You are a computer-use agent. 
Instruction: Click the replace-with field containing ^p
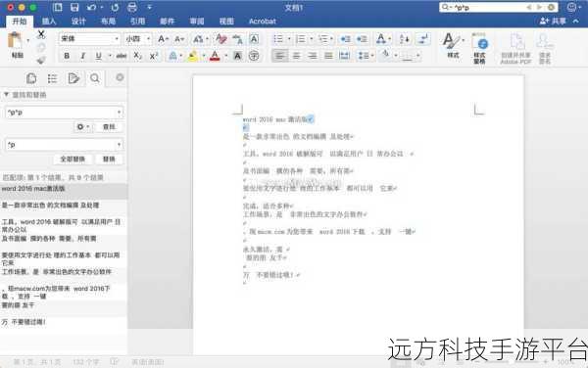[x=64, y=145]
